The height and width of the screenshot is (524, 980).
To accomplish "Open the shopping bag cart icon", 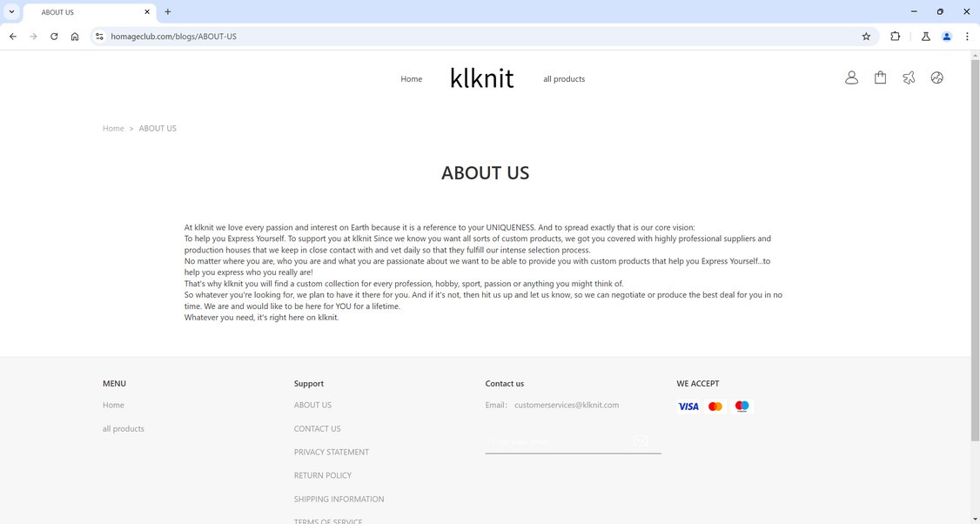I will (880, 77).
